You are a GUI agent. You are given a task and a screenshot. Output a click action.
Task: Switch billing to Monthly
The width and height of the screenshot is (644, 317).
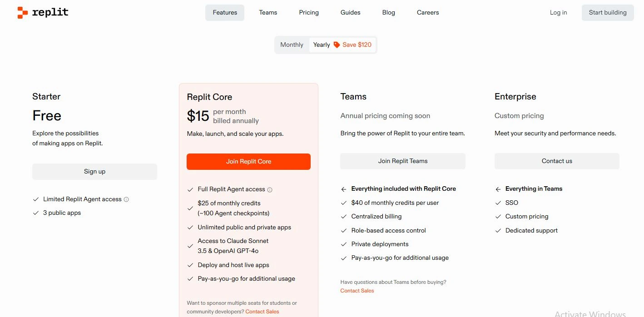pos(292,45)
